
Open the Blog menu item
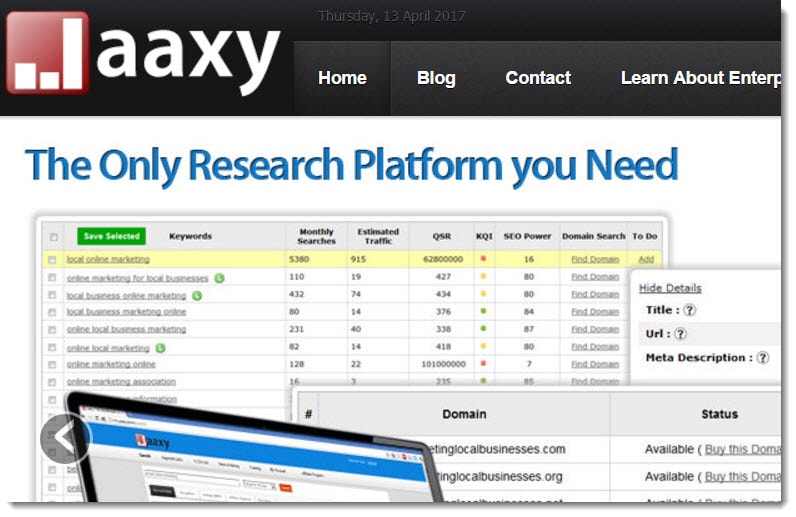tap(436, 78)
